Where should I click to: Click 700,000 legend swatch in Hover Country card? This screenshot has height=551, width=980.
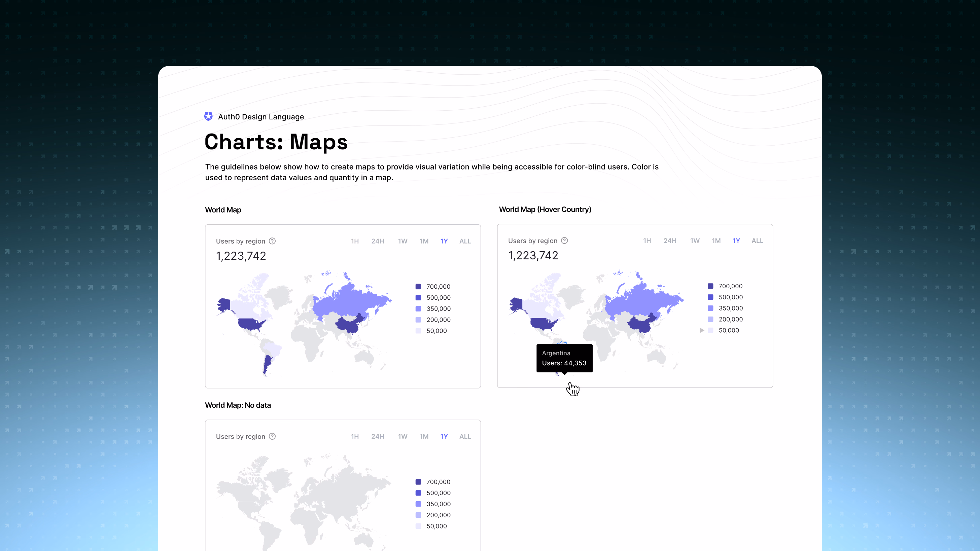[x=710, y=286]
